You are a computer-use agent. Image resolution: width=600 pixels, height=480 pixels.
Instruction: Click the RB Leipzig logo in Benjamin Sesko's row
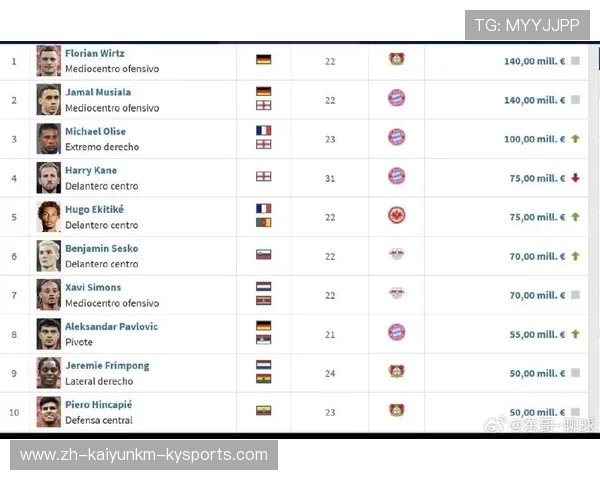pos(396,255)
